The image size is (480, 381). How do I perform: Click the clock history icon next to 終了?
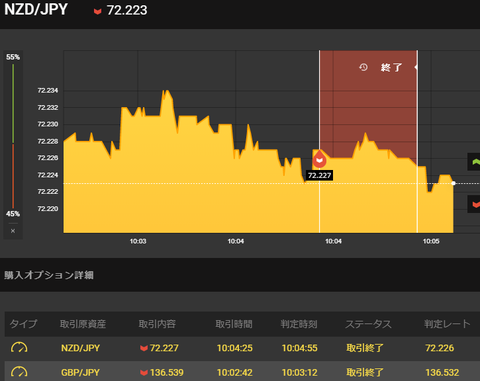point(363,67)
